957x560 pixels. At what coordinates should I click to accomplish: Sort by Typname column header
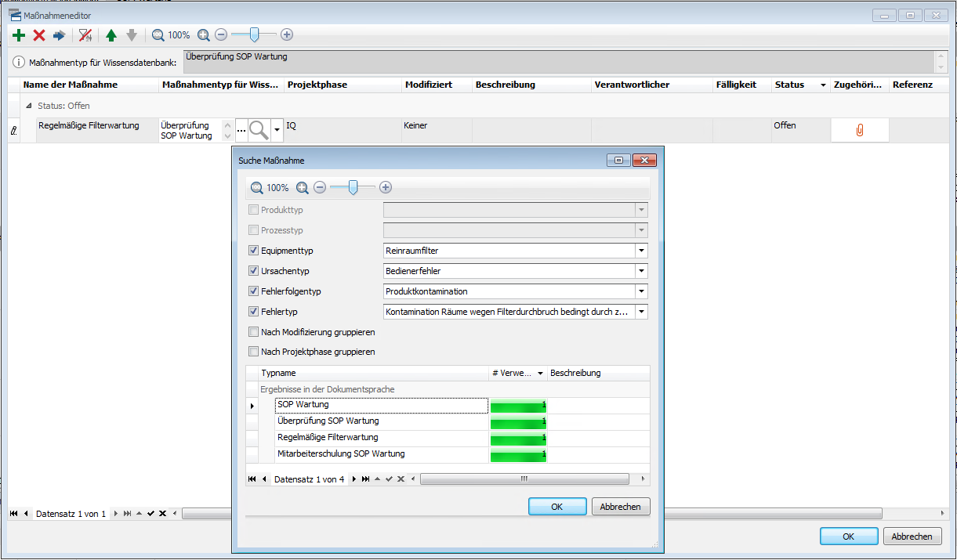click(x=372, y=374)
